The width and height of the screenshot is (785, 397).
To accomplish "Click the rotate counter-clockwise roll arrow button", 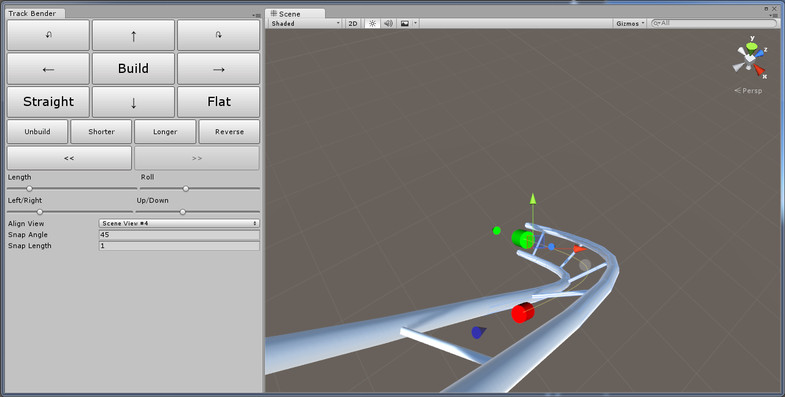I will 48,35.
